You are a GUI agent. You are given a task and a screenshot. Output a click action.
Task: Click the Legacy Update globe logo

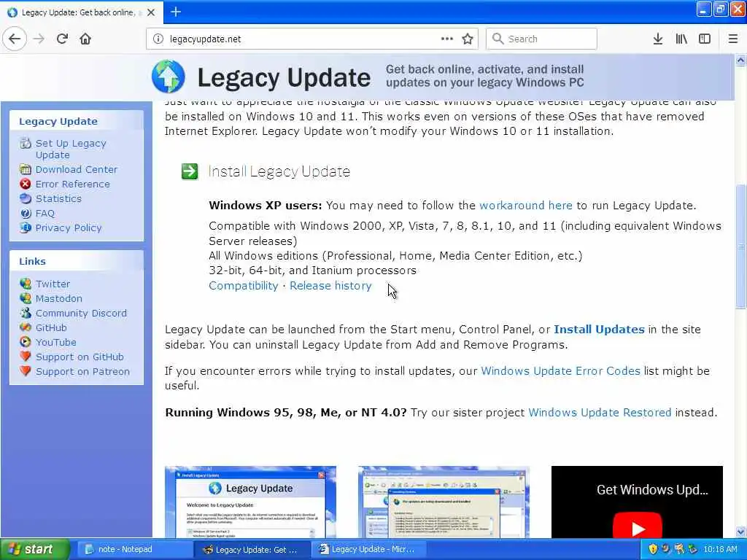pos(169,77)
